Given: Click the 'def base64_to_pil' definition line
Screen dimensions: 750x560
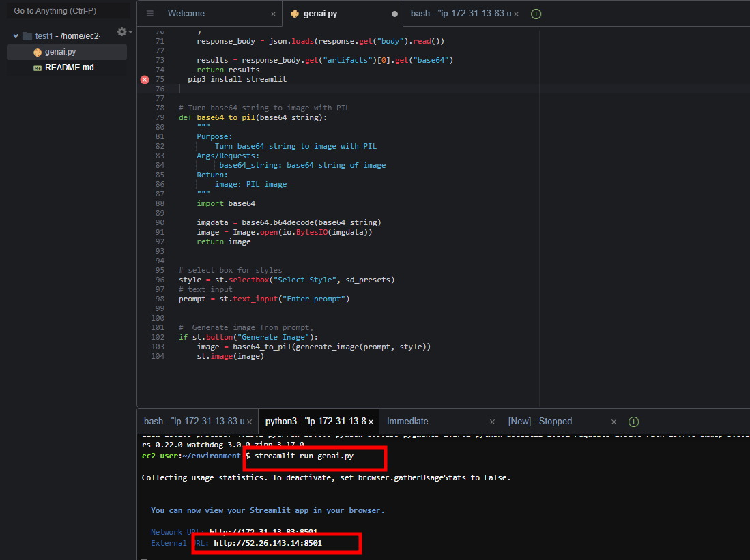Looking at the screenshot, I should 253,117.
